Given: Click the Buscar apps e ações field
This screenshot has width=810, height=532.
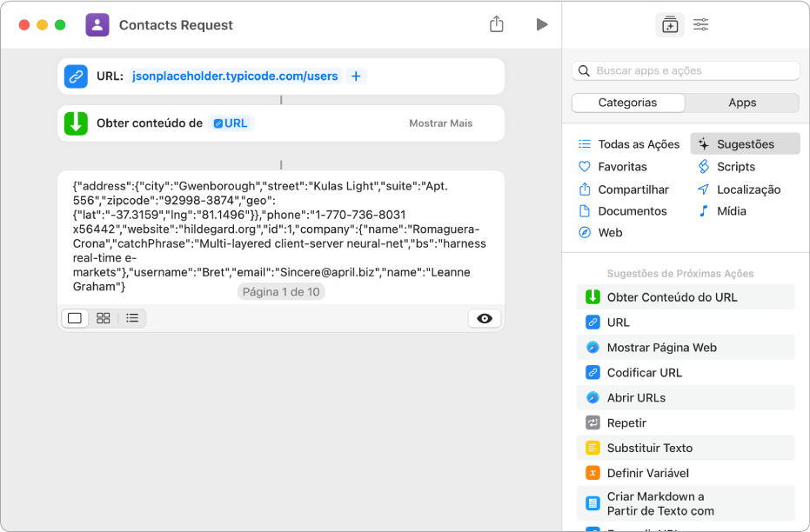Looking at the screenshot, I should click(x=686, y=70).
